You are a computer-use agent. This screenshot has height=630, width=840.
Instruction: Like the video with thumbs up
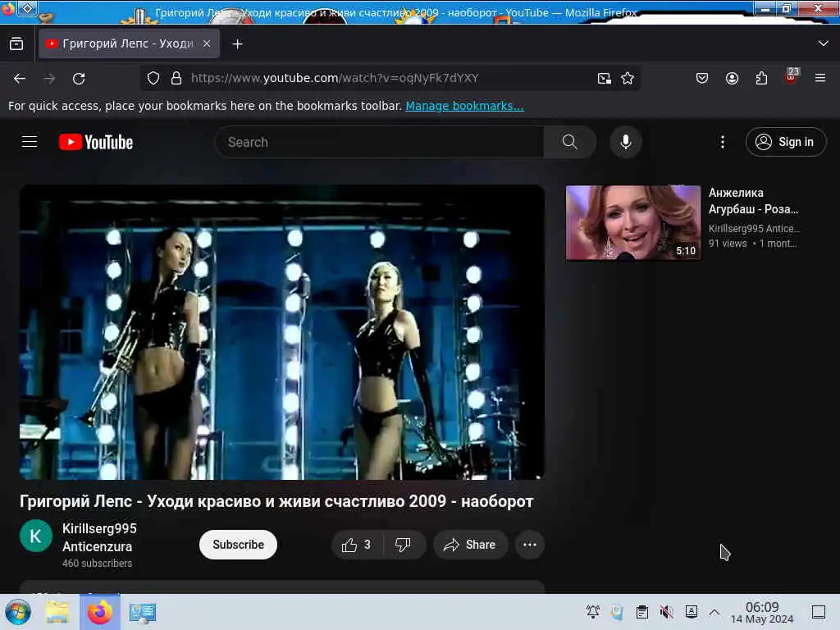pos(357,545)
